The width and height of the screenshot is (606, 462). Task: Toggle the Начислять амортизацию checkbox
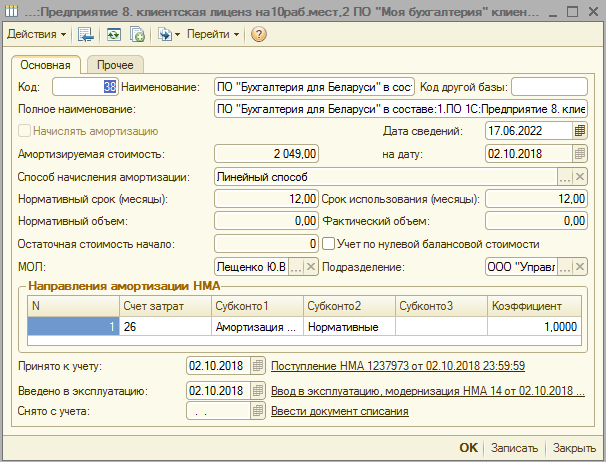(25, 131)
